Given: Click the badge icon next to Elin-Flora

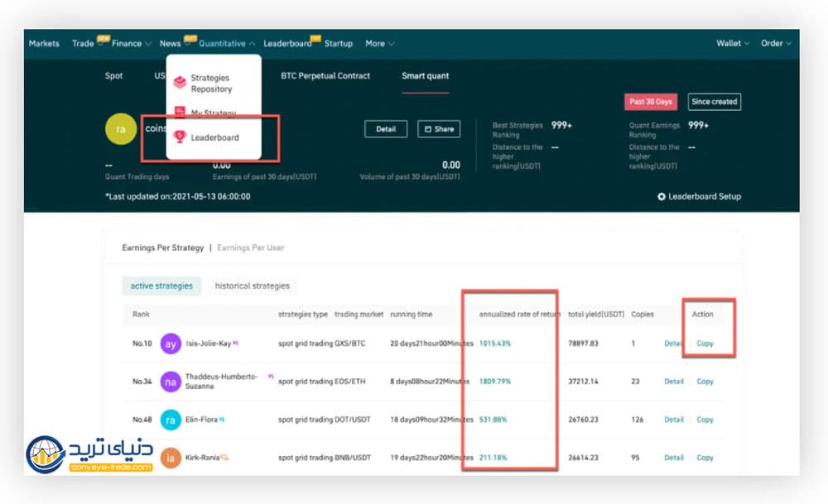Looking at the screenshot, I should coord(222,420).
